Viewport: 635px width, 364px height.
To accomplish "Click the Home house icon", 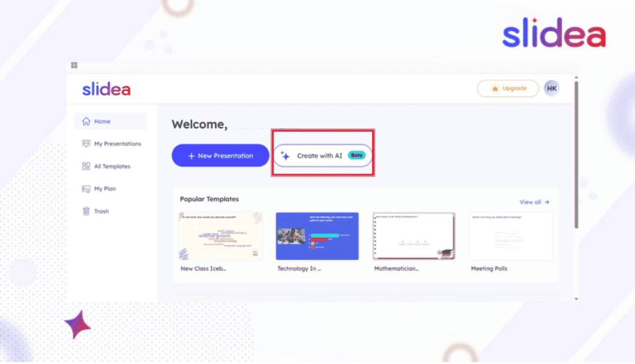I will [x=86, y=122].
